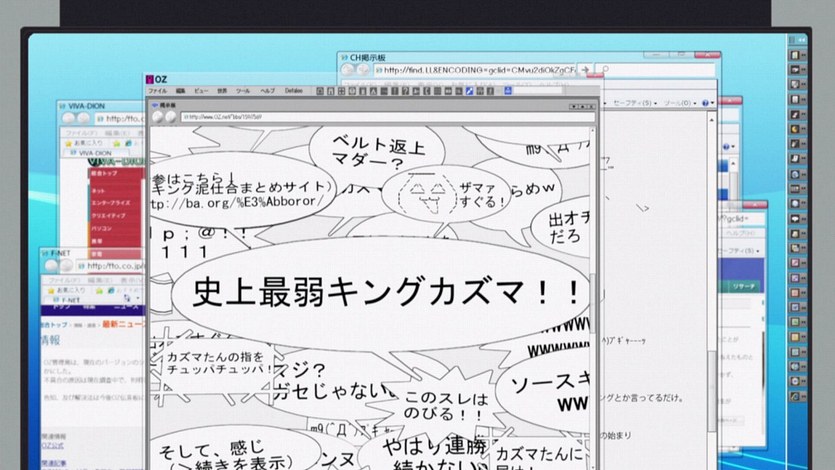This screenshot has height=470, width=835.
Task: Open the ヘルプ menu in the OZ window
Action: tap(267, 91)
